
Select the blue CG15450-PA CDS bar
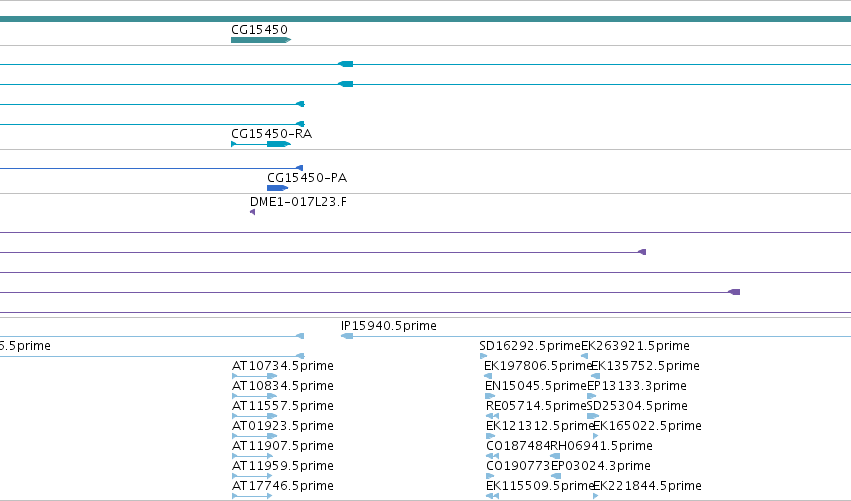277,188
